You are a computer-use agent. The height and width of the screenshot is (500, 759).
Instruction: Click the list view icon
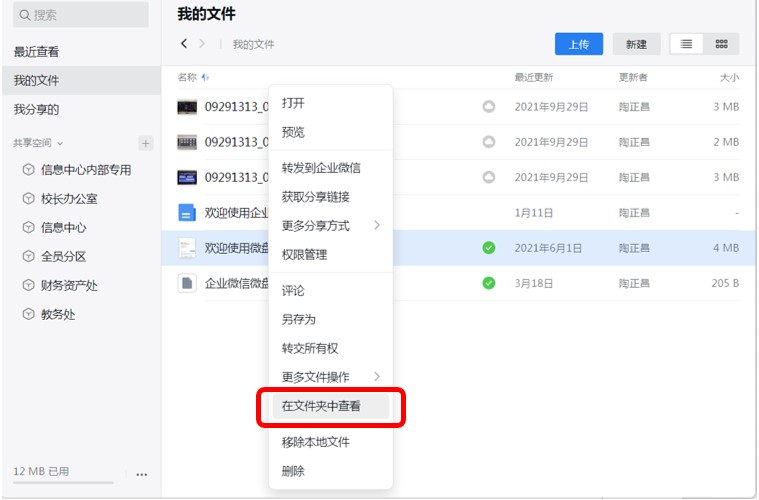click(x=687, y=44)
